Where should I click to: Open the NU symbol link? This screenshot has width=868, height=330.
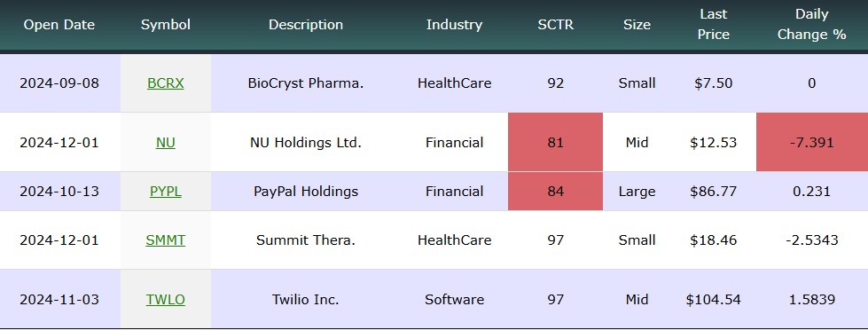pos(166,143)
